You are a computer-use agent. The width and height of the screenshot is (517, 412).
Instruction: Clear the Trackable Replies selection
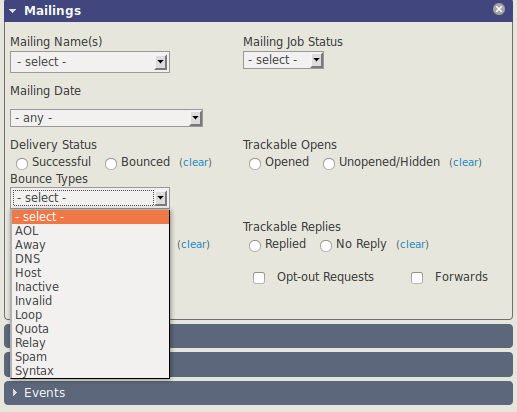[x=412, y=244]
